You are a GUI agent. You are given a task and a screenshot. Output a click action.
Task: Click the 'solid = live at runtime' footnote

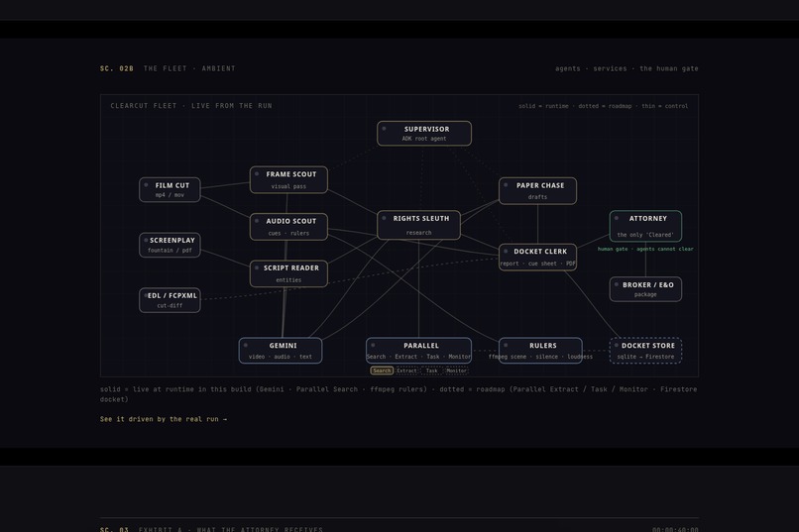399,394
